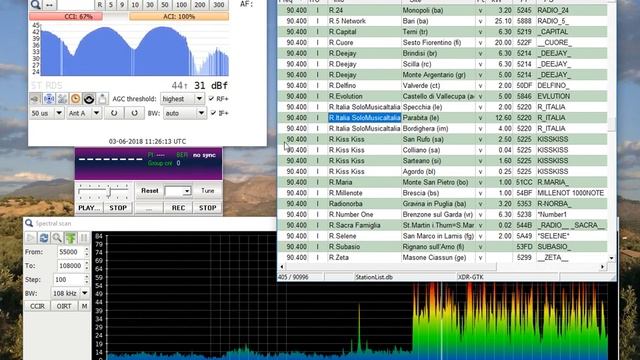Select the Radionorba Gravina in Puglia row
The image size is (640, 360).
(442, 204)
